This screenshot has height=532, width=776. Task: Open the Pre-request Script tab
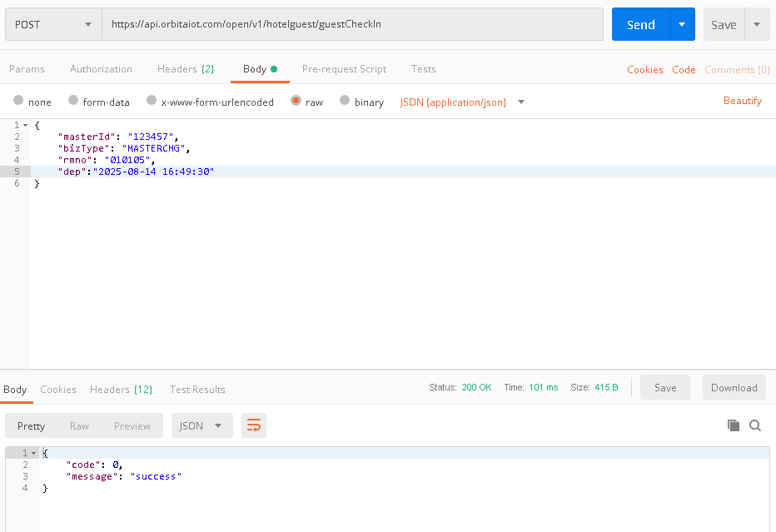[x=344, y=69]
